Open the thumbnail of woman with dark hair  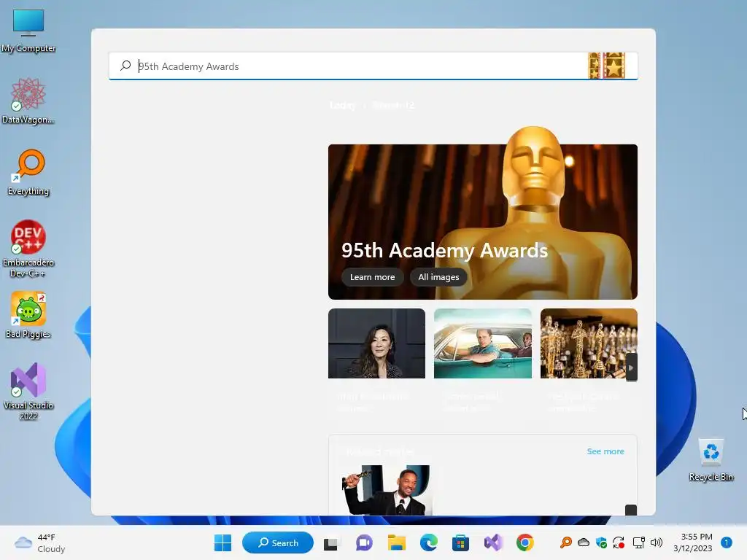(x=377, y=343)
